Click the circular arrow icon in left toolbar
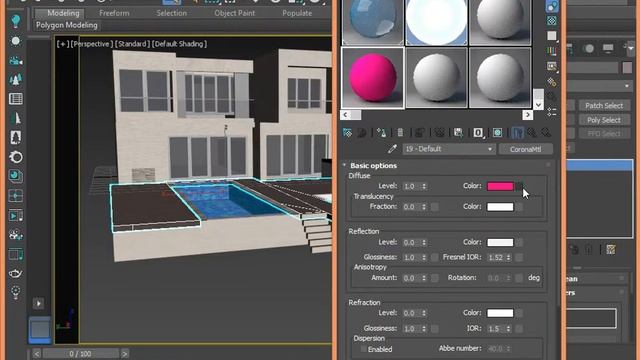This screenshot has height=360, width=640. pyautogui.click(x=16, y=157)
